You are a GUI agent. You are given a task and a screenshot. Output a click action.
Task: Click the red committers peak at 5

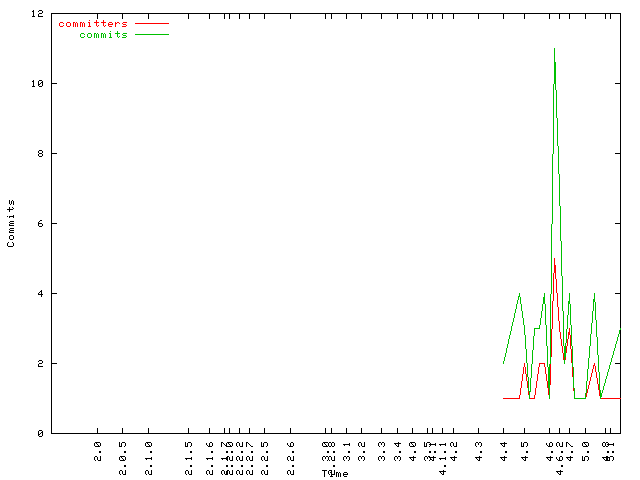[554, 259]
